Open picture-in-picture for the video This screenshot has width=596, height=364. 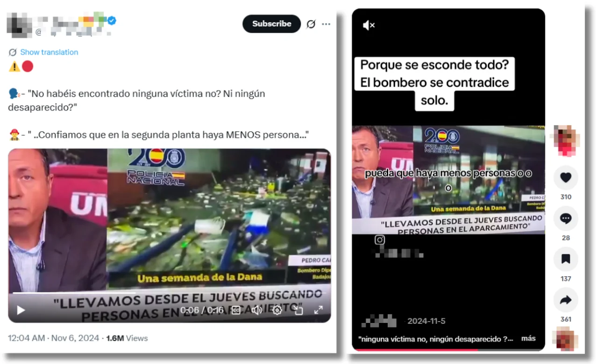coord(298,310)
